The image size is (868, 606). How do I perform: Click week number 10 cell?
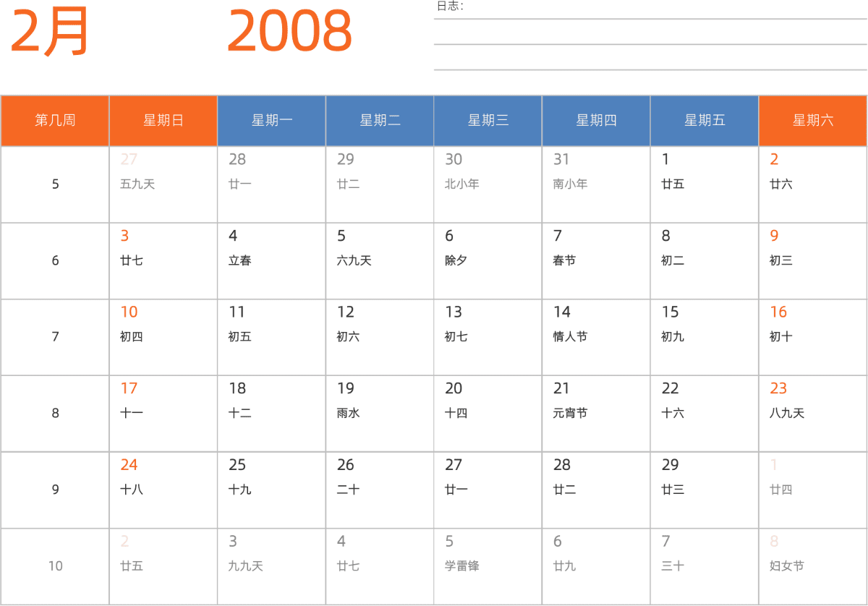[55, 566]
